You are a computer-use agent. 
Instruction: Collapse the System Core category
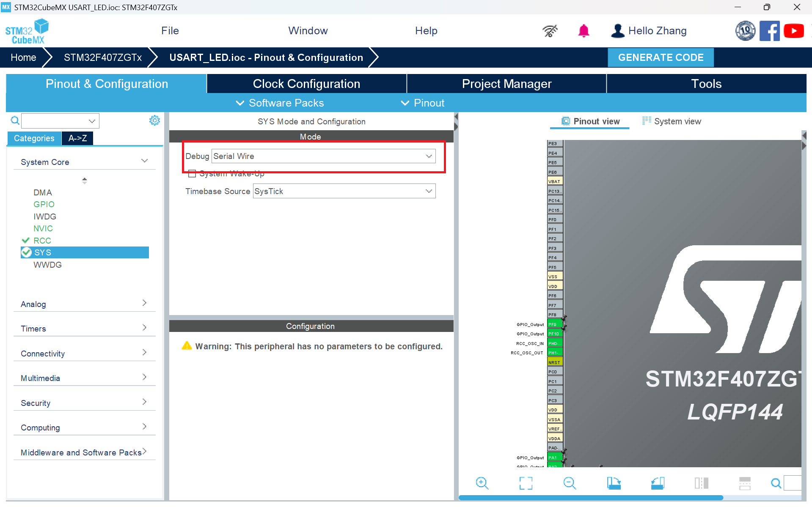(x=84, y=162)
